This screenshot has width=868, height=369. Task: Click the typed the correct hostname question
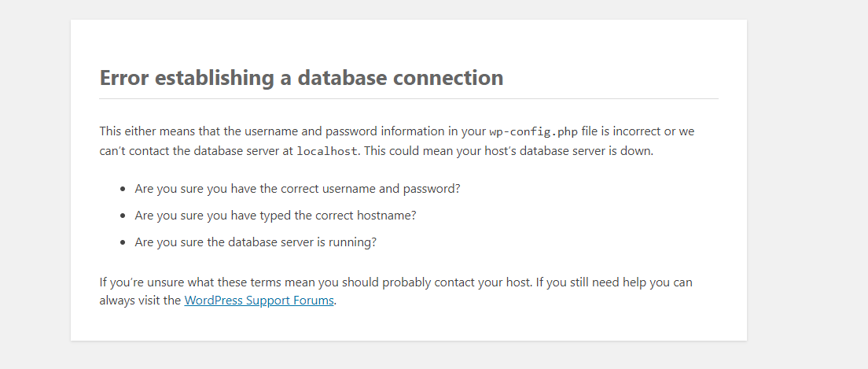275,216
